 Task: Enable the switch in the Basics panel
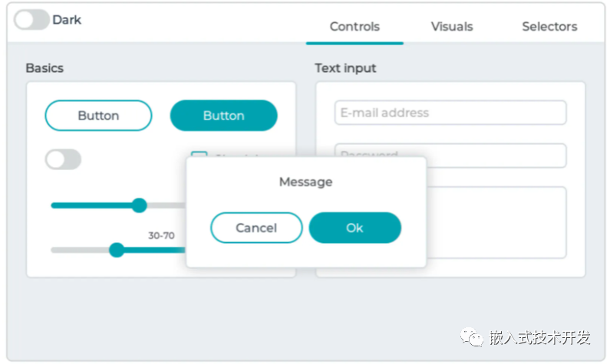pyautogui.click(x=63, y=159)
